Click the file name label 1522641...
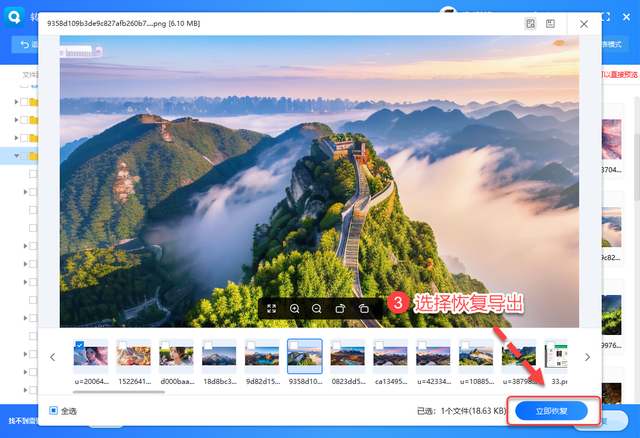 [135, 381]
